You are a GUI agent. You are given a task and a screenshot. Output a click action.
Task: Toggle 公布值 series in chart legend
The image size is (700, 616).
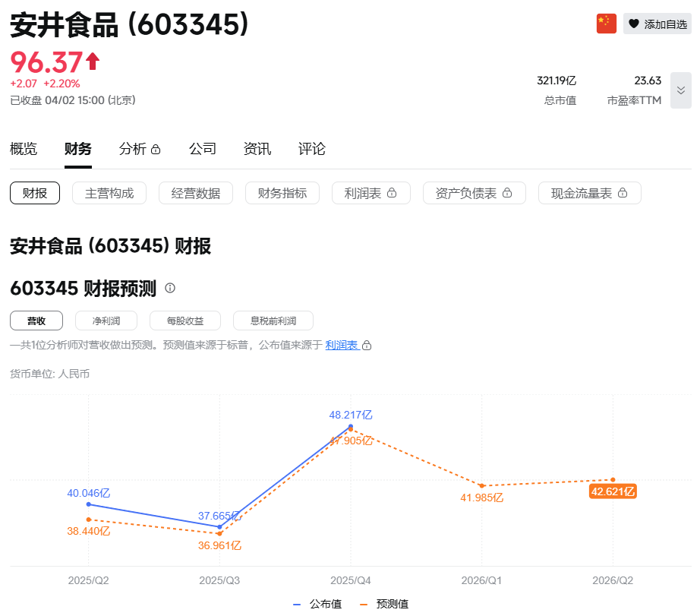(x=317, y=604)
